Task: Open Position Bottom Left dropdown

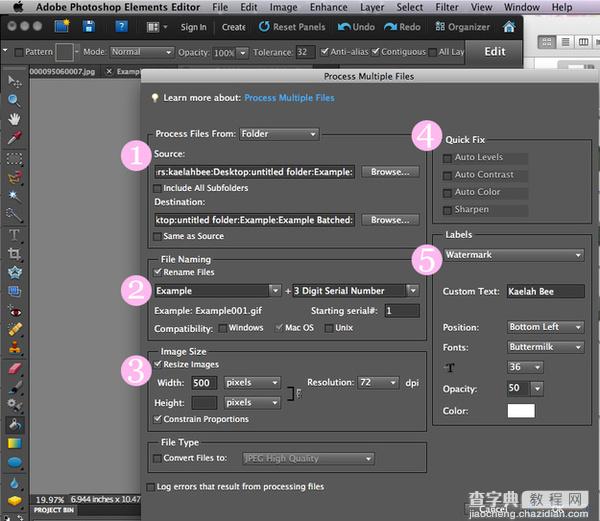Action: pyautogui.click(x=546, y=327)
